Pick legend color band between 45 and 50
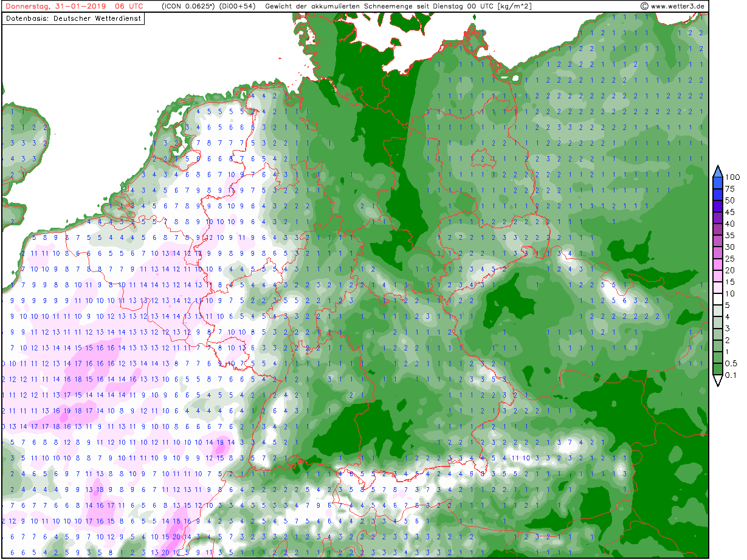The image size is (747, 560). 718,206
